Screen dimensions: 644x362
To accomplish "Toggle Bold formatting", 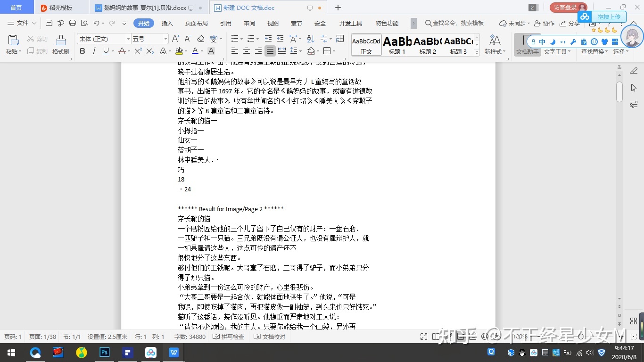I will (83, 51).
